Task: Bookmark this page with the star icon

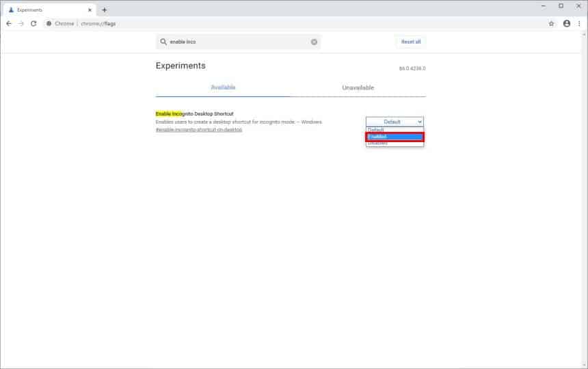Action: click(551, 24)
